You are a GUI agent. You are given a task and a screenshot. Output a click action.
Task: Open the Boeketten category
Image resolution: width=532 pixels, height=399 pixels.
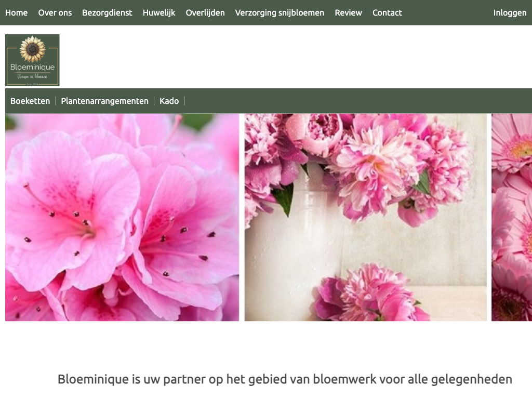point(30,101)
